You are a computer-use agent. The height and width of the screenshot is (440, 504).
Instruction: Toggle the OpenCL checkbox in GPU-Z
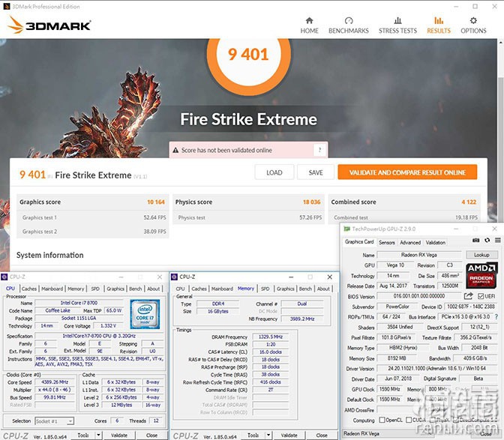point(382,420)
